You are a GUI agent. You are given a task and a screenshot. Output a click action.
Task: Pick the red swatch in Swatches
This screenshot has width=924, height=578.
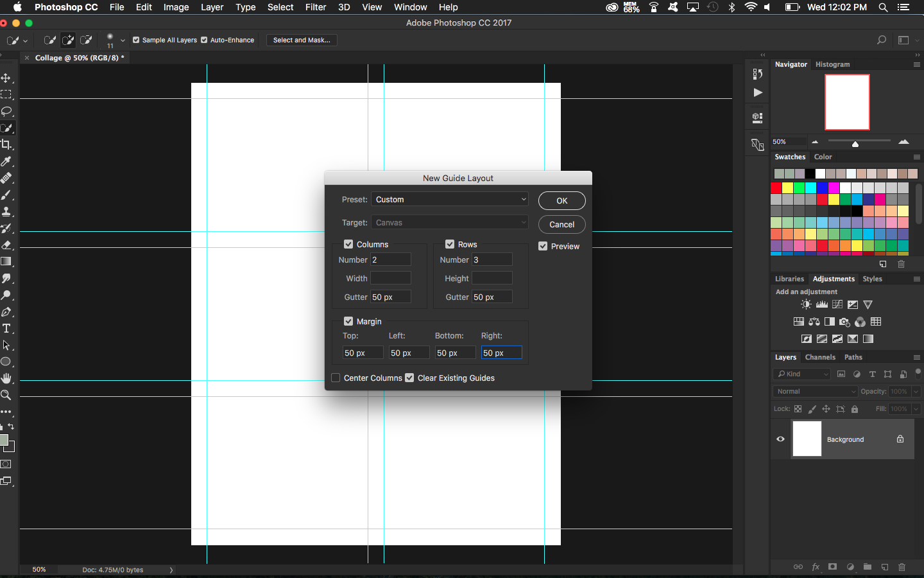[776, 188]
